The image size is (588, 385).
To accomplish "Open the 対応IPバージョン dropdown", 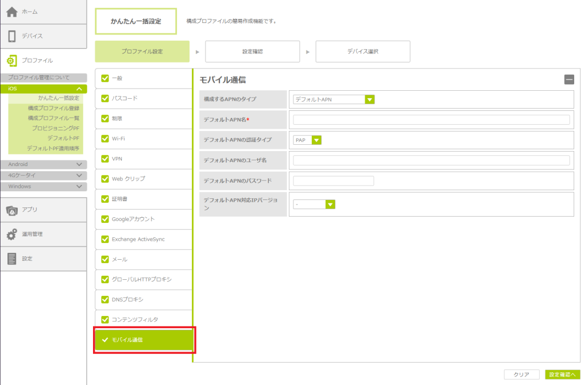I will pos(330,204).
